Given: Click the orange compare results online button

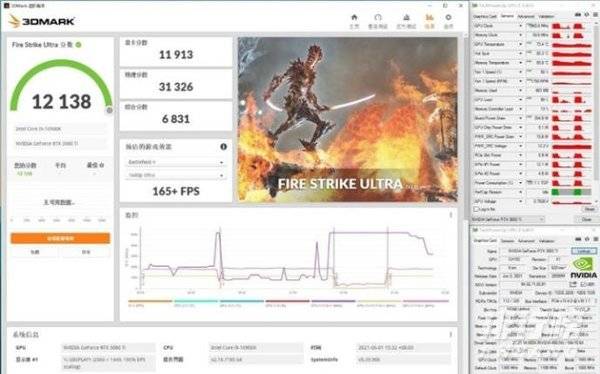Looking at the screenshot, I should click(x=60, y=238).
